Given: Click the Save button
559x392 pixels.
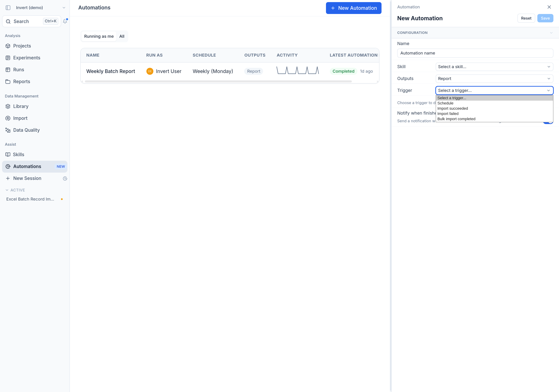Looking at the screenshot, I should coord(545,18).
